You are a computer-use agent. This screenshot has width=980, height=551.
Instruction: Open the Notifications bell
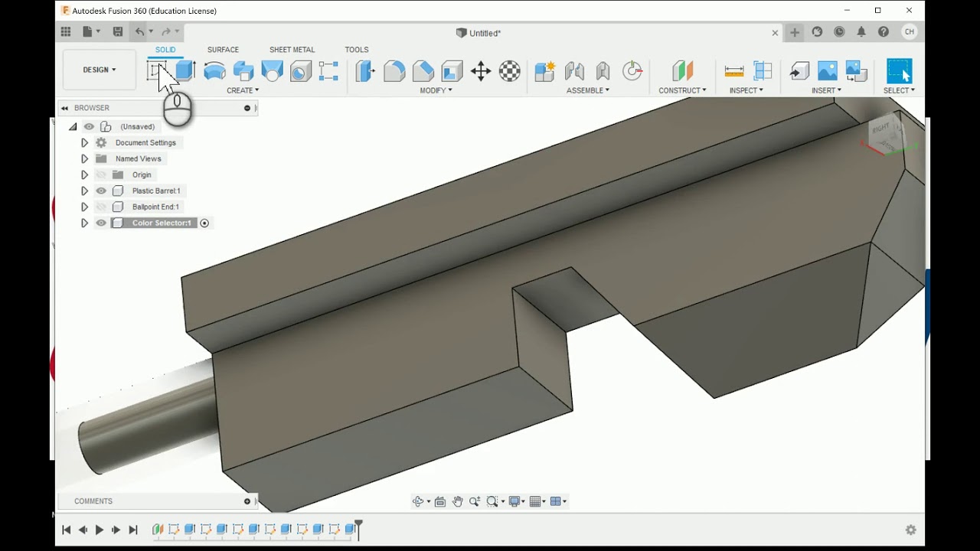click(861, 32)
